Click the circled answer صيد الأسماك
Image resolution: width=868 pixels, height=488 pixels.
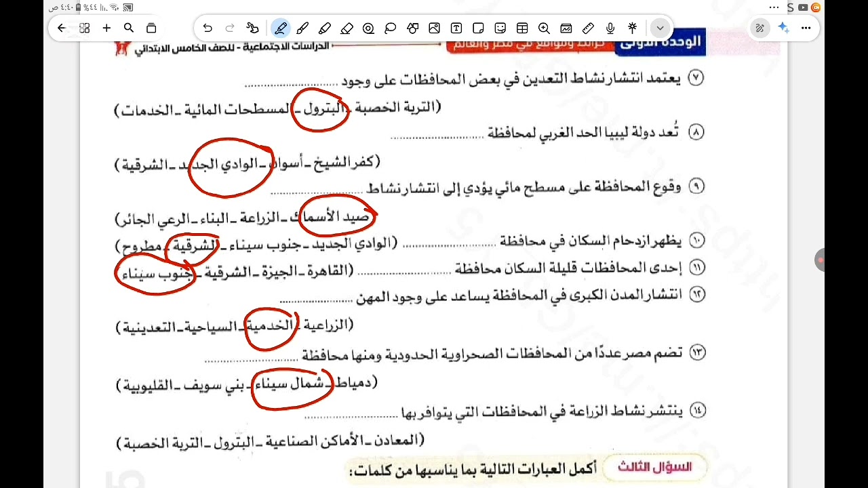coord(337,217)
